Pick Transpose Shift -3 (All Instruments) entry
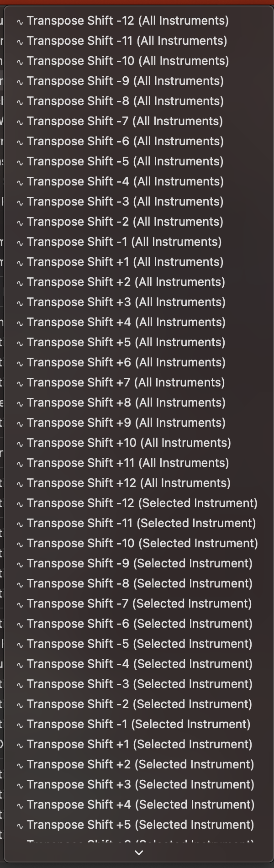 click(125, 201)
